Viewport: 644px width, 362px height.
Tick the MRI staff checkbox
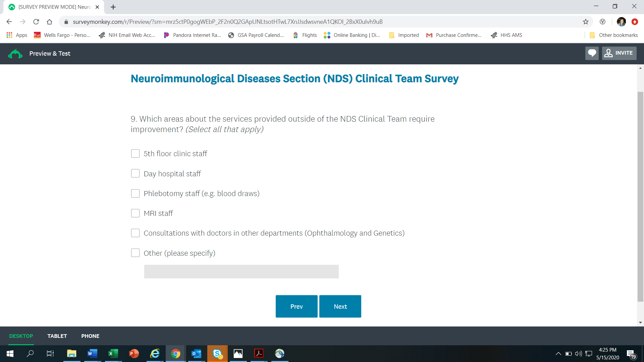click(135, 213)
